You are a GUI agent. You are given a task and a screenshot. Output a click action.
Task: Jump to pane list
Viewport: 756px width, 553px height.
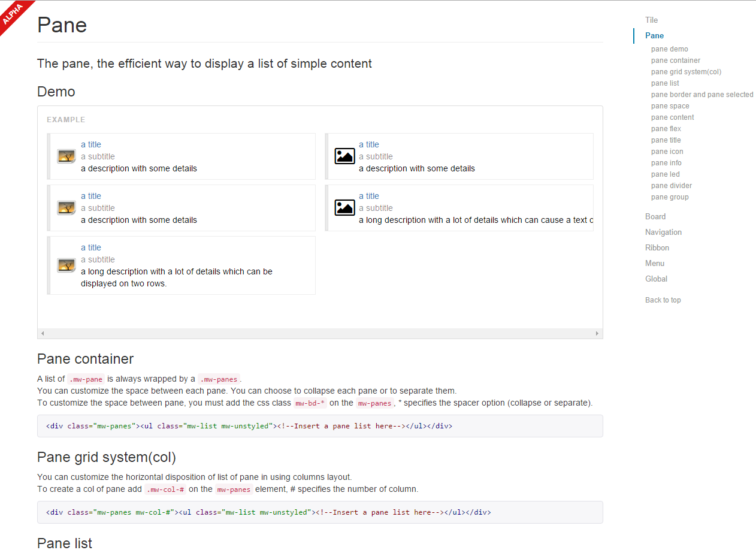(665, 83)
